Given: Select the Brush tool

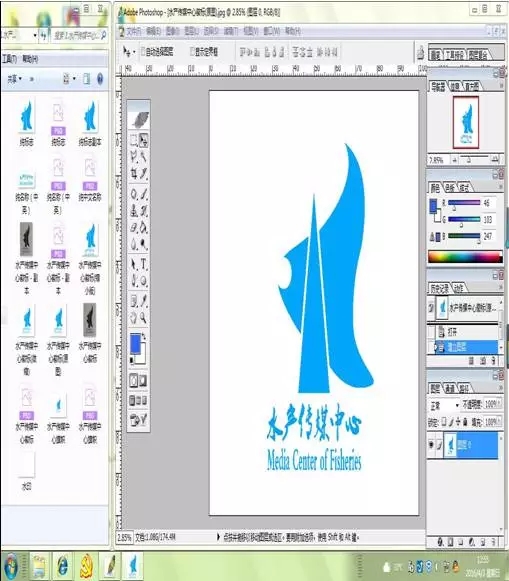Looking at the screenshot, I should [x=144, y=194].
